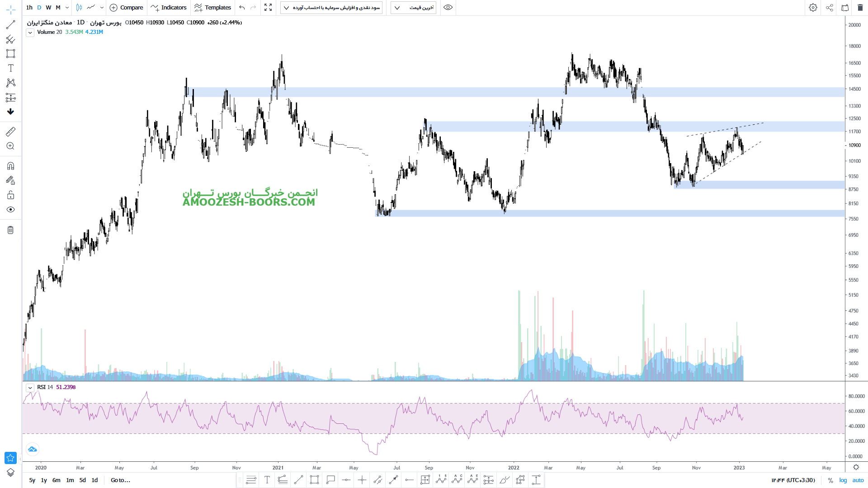Image resolution: width=868 pixels, height=488 pixels.
Task: Select the text annotation tool
Action: 10,68
